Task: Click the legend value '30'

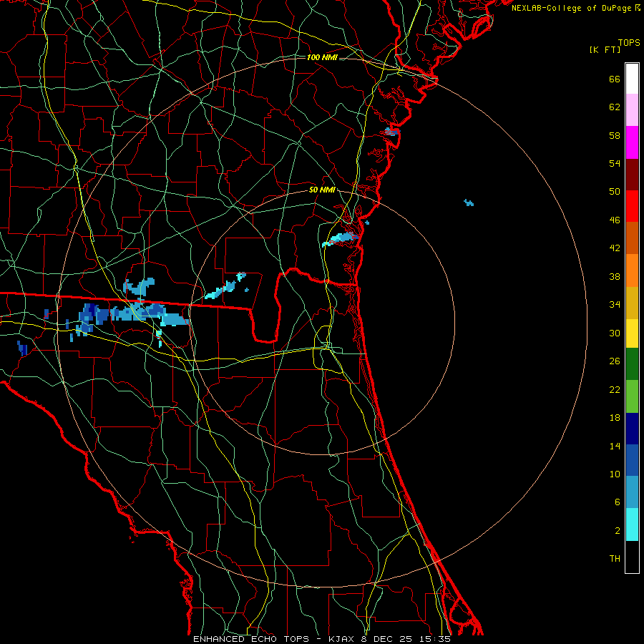Action: pos(615,333)
